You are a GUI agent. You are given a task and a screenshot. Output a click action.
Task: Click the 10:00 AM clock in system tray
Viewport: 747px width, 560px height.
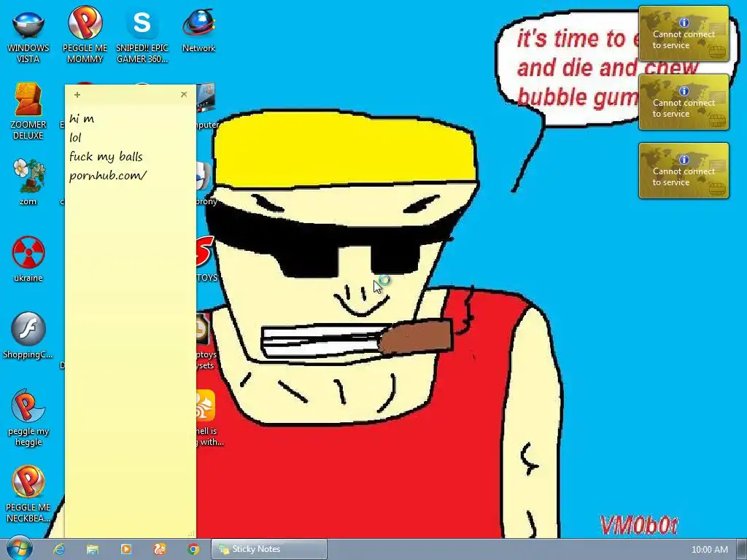pyautogui.click(x=709, y=550)
